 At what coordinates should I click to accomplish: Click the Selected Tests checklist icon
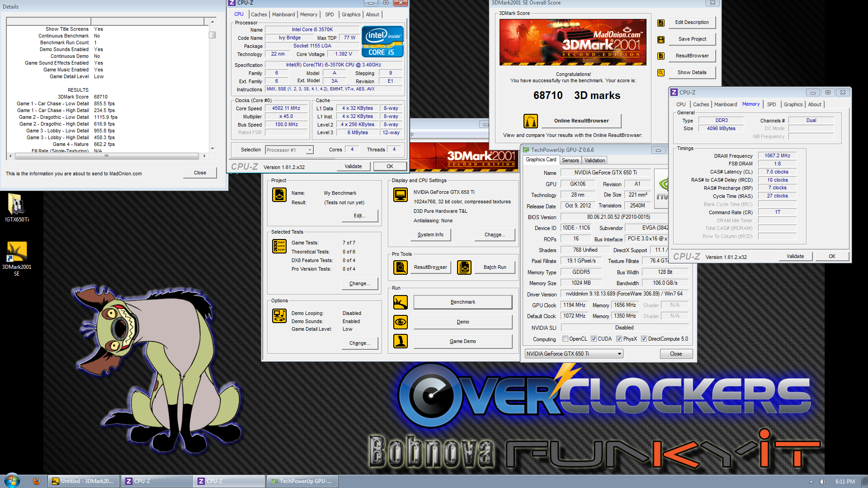(x=279, y=246)
